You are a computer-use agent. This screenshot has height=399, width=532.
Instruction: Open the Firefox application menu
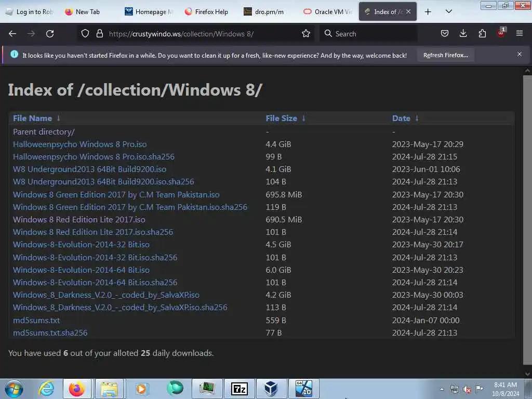coord(520,33)
